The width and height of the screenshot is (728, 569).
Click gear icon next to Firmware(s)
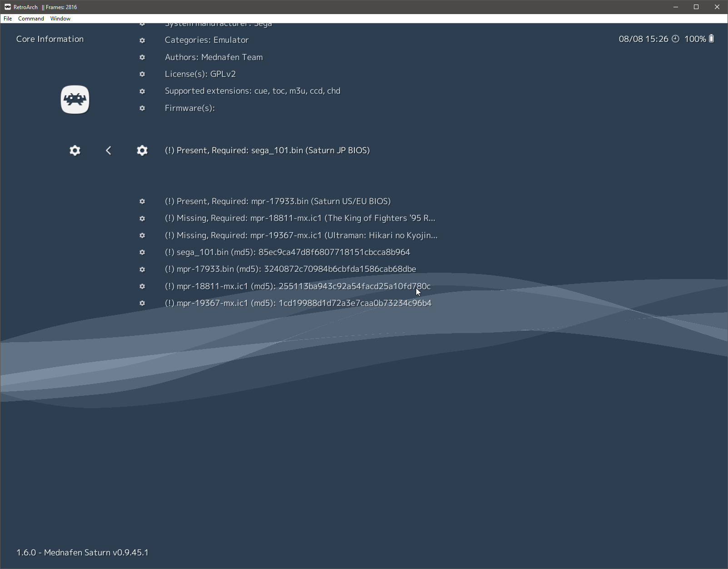pos(142,108)
